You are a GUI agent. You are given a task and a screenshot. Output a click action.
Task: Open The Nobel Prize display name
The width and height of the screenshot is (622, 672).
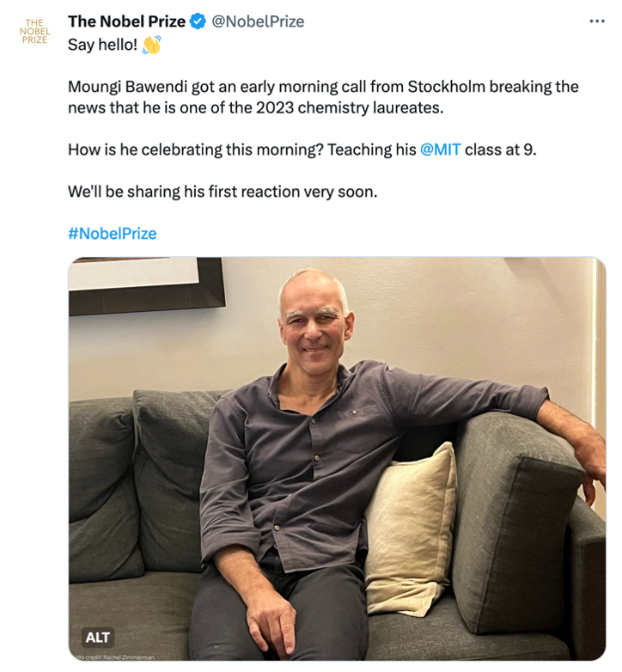126,21
